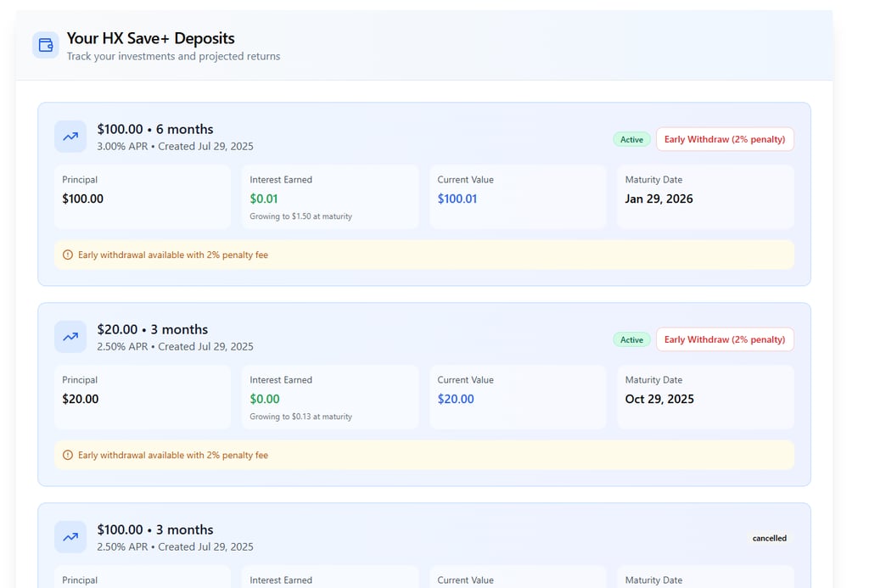Click the trend icon on the cancelled $100.00 3 months deposit
The width and height of the screenshot is (869, 588).
coord(70,536)
